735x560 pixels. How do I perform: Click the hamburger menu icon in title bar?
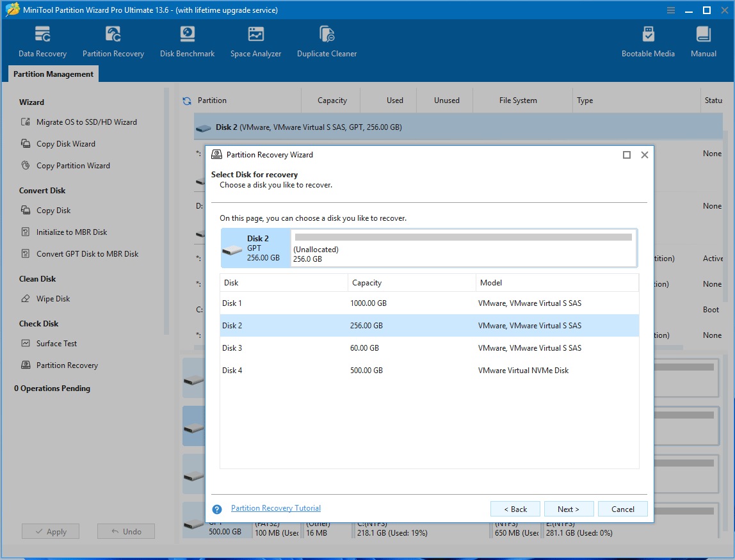click(671, 10)
